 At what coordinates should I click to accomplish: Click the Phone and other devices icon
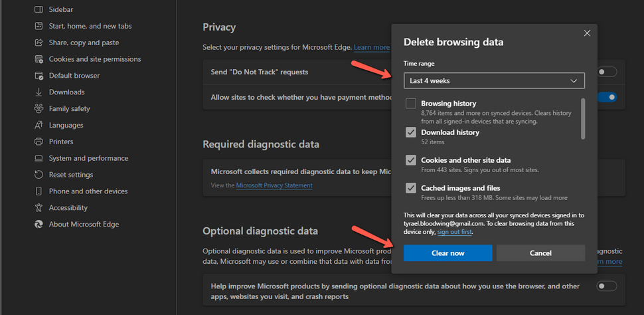point(39,191)
